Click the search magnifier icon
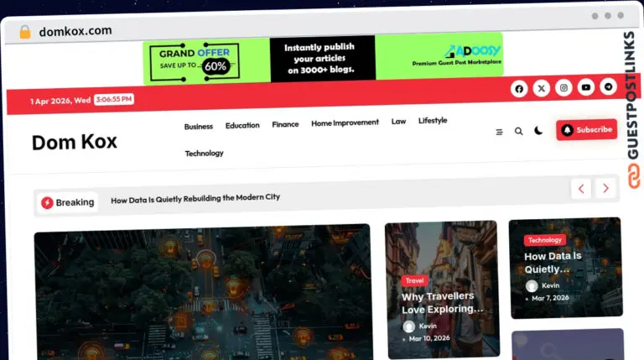 (x=519, y=131)
